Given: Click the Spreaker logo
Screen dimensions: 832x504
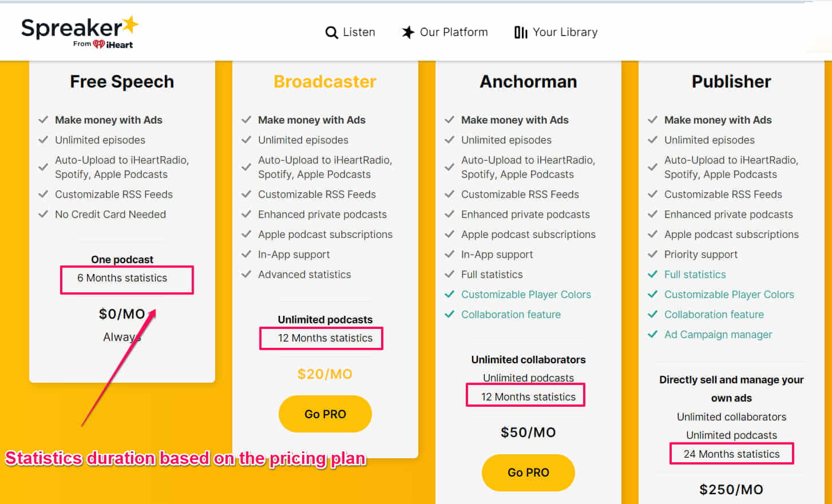Looking at the screenshot, I should [80, 32].
